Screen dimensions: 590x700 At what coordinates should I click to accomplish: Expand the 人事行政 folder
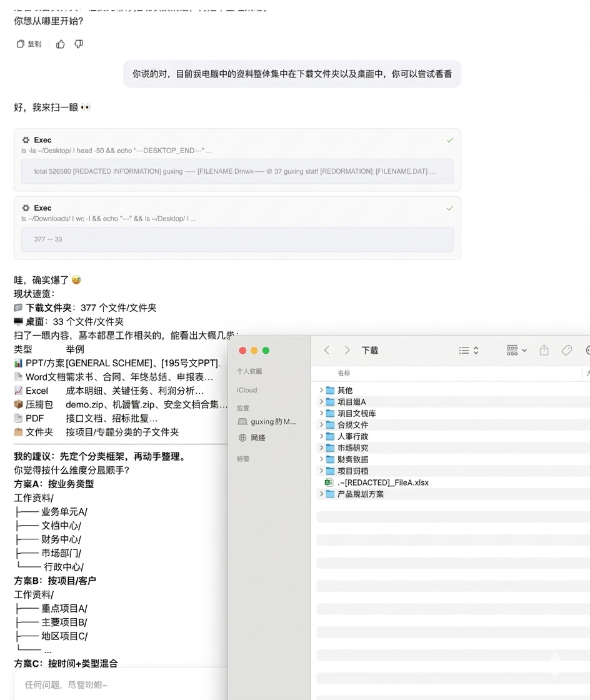321,436
